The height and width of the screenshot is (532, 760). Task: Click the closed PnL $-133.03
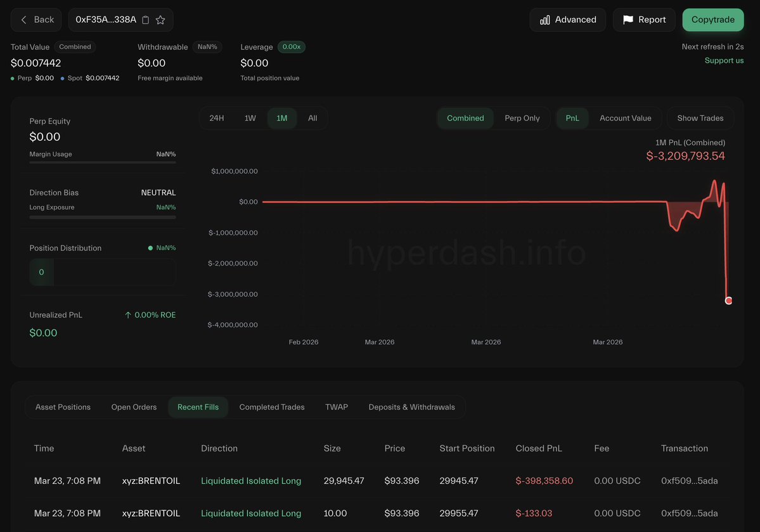(534, 514)
